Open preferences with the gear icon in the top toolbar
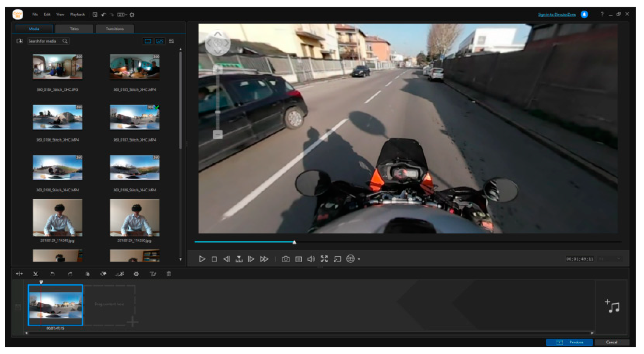Image resolution: width=644 pixels, height=354 pixels. (x=132, y=15)
